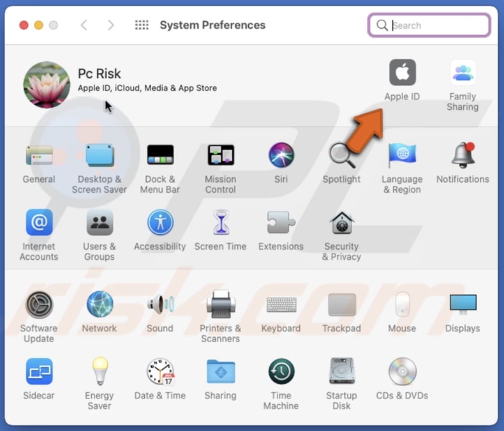Minimize the System Preferences window
The image size is (504, 431).
(38, 25)
